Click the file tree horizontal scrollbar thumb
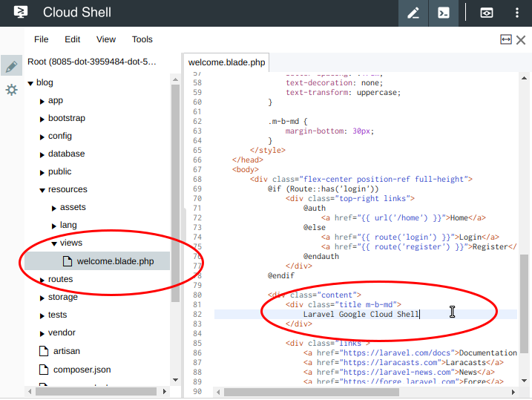 pyautogui.click(x=96, y=392)
